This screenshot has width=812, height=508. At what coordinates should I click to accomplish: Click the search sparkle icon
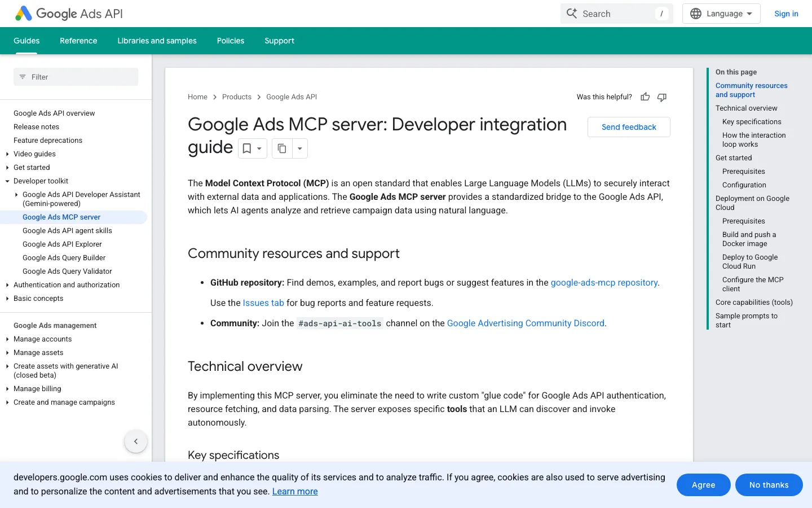click(572, 14)
